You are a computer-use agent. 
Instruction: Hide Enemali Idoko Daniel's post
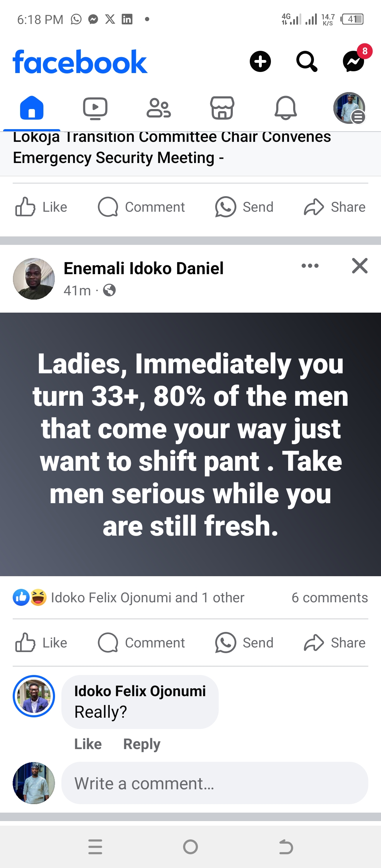tap(360, 266)
